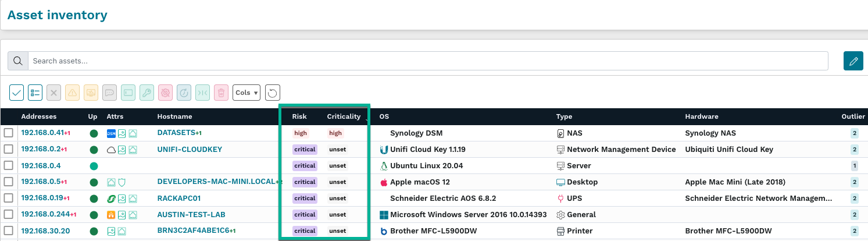
Task: Click the key credentials toolbar icon
Action: pyautogui.click(x=147, y=92)
